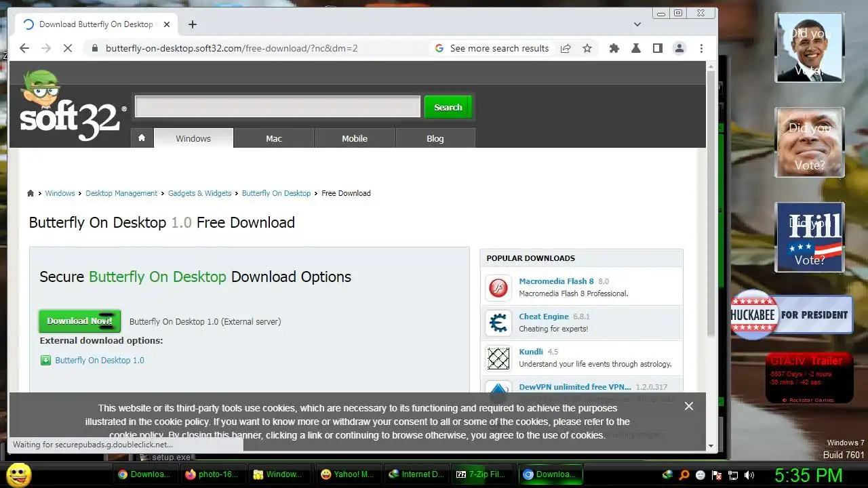Viewport: 868px width, 488px height.
Task: Open the smiley Start button
Action: tap(19, 474)
